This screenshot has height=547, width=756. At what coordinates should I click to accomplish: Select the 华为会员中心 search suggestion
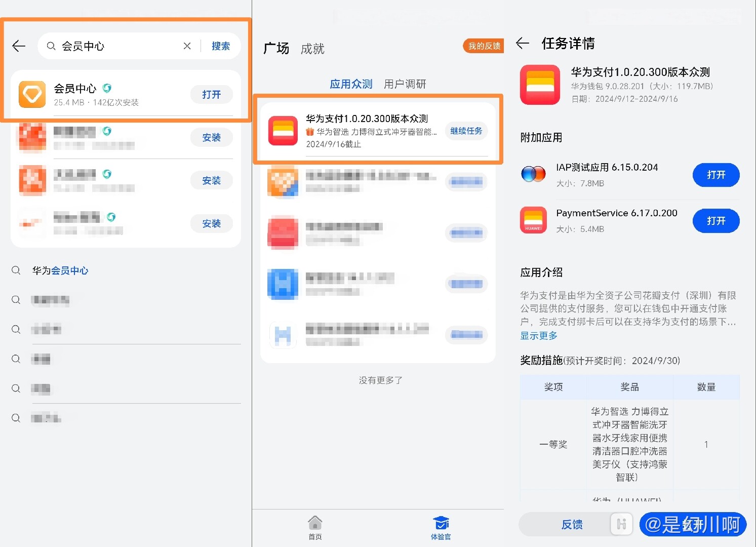click(60, 270)
